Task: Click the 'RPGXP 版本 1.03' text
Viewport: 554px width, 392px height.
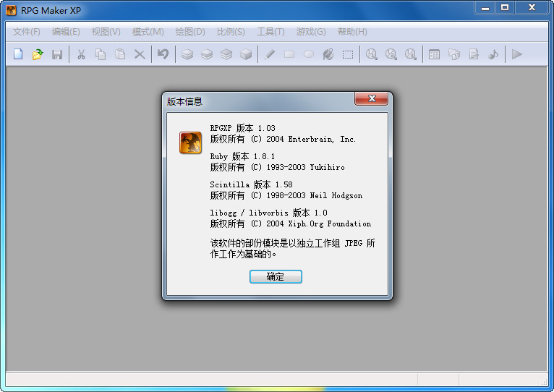Action: 242,128
